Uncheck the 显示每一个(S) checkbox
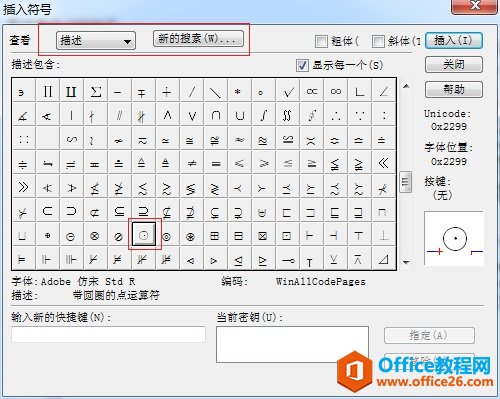Viewport: 500px width, 399px height. pyautogui.click(x=302, y=65)
